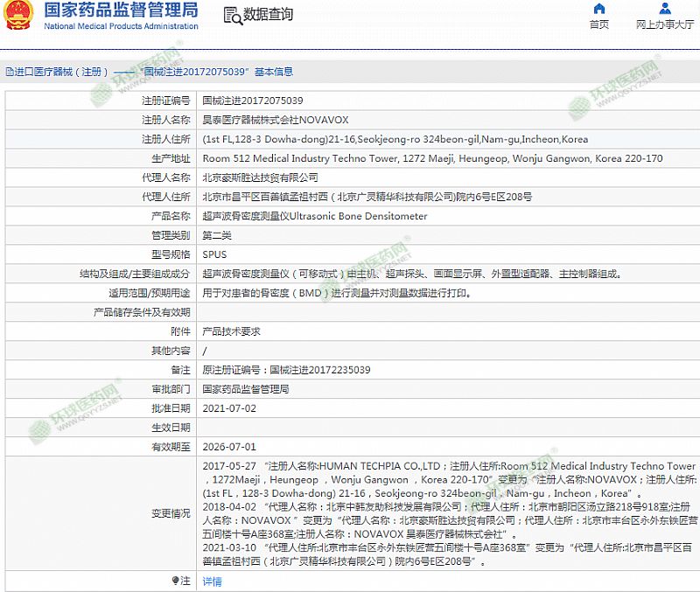Click the 数据查询 magnifier document icon
The width and height of the screenshot is (700, 592).
point(232,16)
